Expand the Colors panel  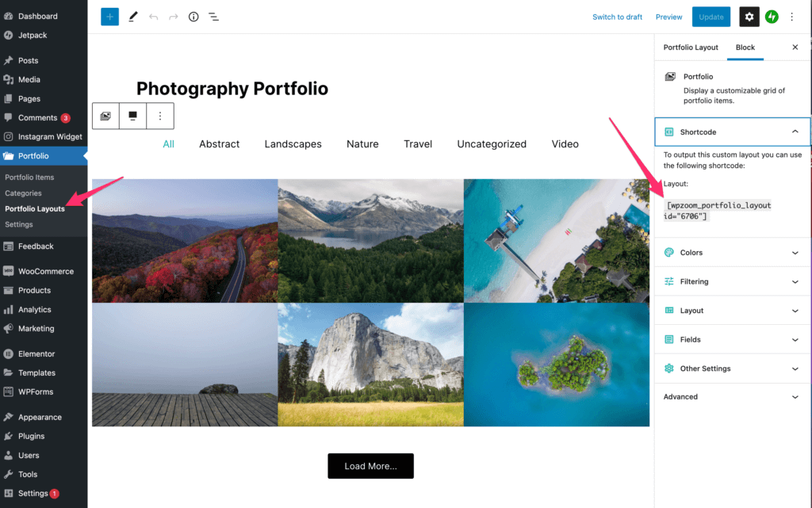point(732,253)
